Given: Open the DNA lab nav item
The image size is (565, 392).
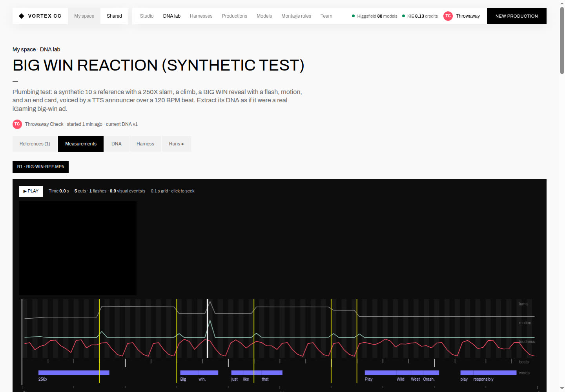Looking at the screenshot, I should 172,16.
